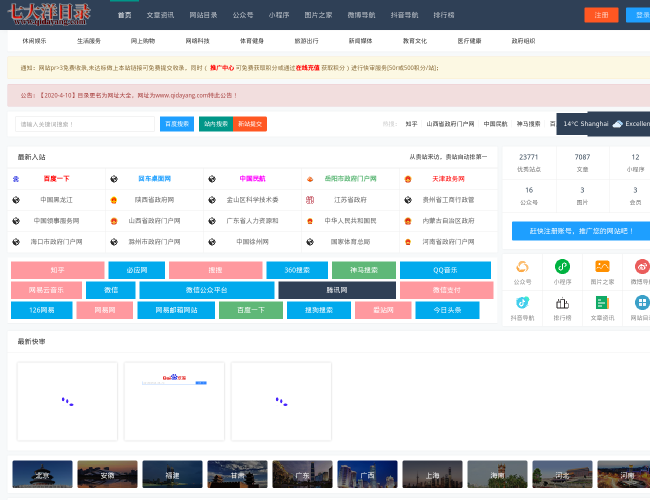The height and width of the screenshot is (500, 650).
Task: Click the 14°C Shanghai weather widget
Action: 603,124
